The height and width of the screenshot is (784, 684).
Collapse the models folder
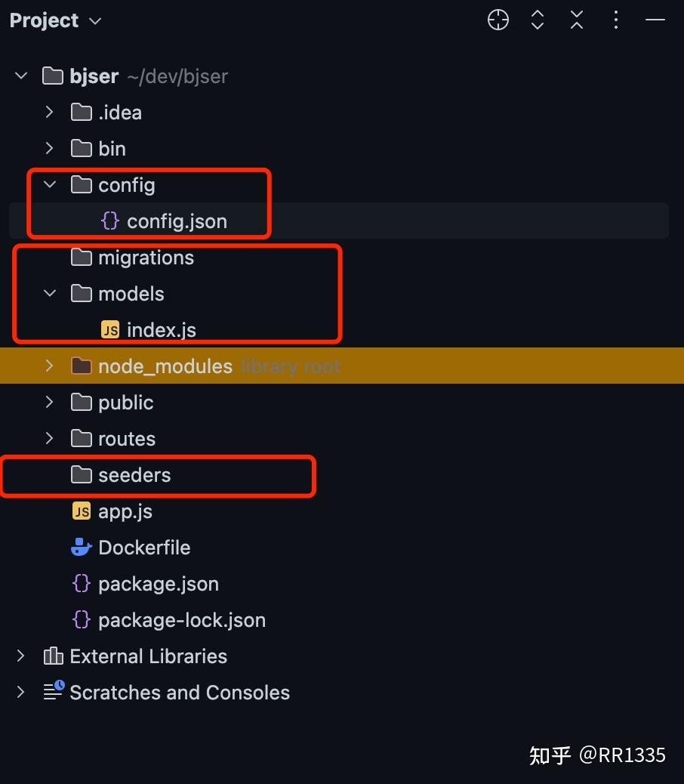point(50,294)
